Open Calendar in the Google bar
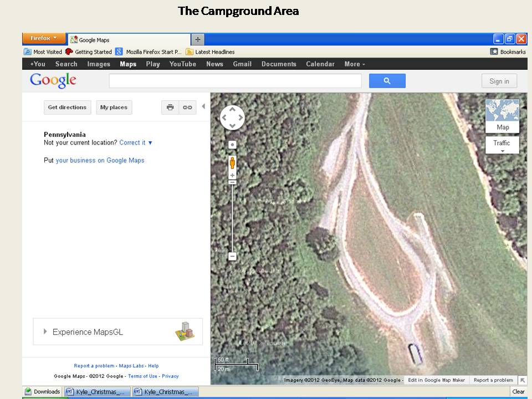Screen dimensions: 532x399 coord(320,64)
